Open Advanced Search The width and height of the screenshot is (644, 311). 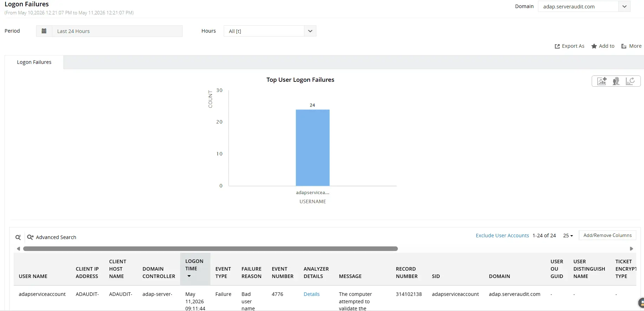(52, 237)
